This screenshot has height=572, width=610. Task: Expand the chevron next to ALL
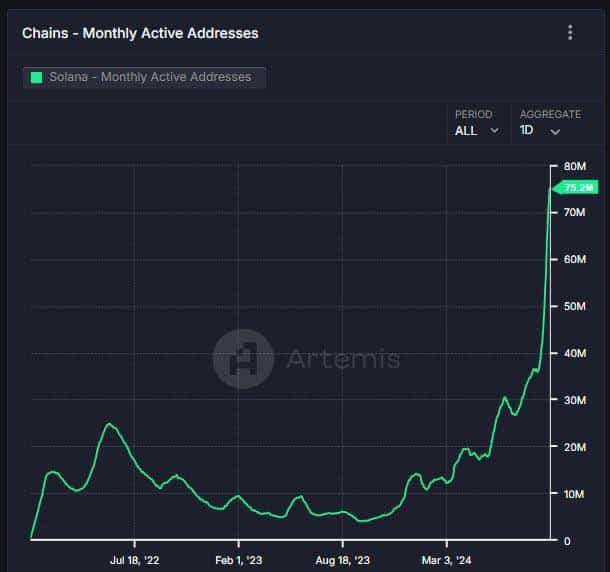coord(494,131)
